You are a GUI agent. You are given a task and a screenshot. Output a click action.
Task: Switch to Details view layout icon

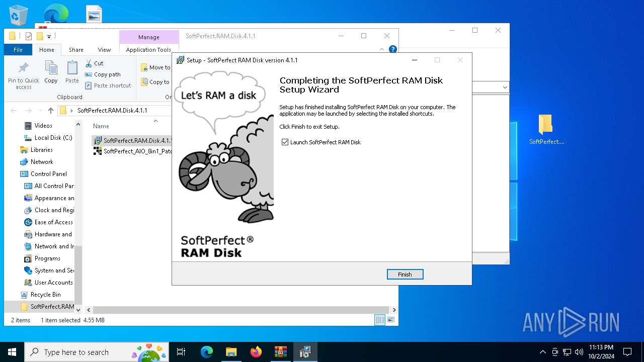coord(380,320)
